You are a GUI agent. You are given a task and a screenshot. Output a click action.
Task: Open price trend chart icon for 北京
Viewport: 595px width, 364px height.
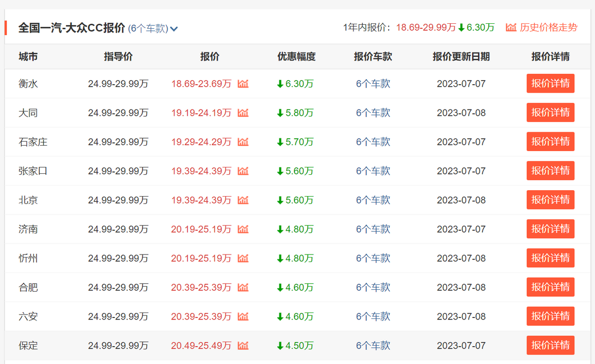pos(243,200)
